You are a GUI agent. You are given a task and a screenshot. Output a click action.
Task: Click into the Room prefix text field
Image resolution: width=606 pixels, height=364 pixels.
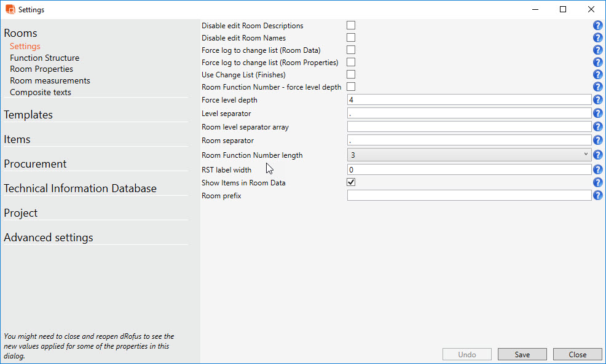pyautogui.click(x=469, y=196)
